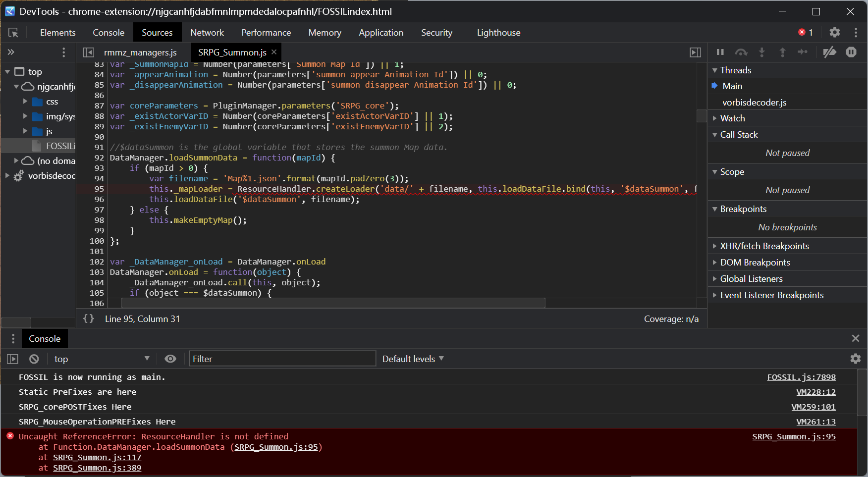Viewport: 868px width, 477px height.
Task: Expand XHR/fetch Breakpoints section
Action: tap(715, 246)
